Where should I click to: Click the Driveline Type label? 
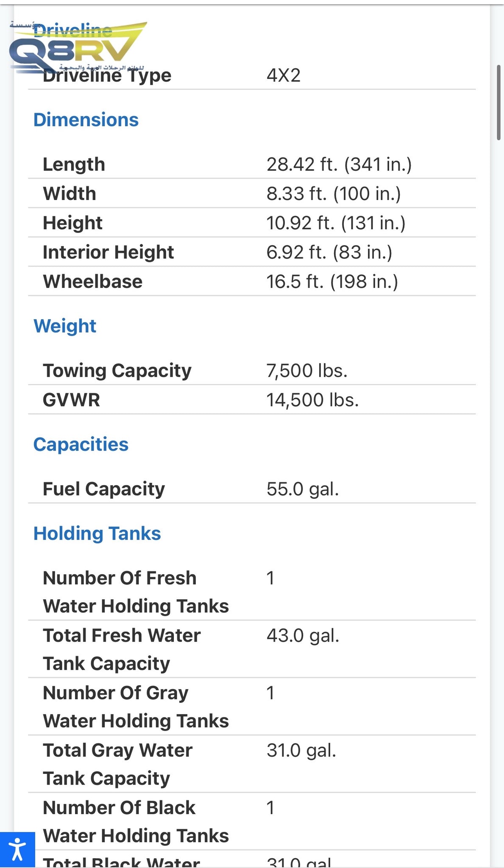(x=107, y=76)
